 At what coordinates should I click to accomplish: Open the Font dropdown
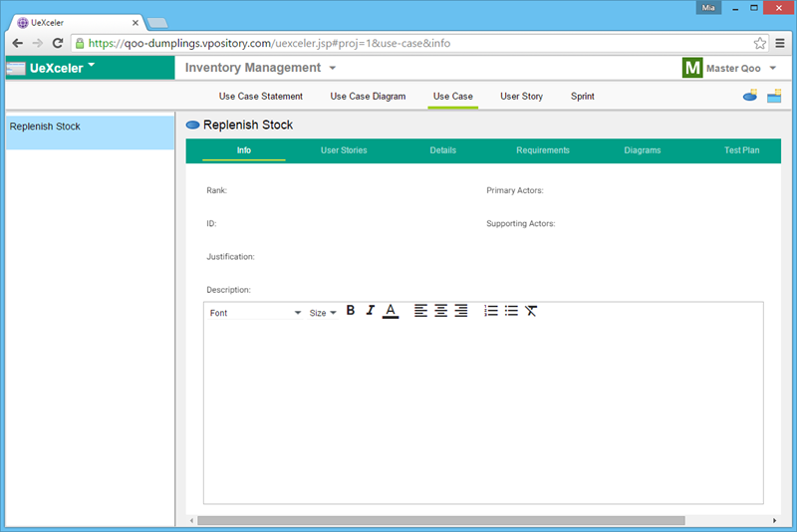255,313
